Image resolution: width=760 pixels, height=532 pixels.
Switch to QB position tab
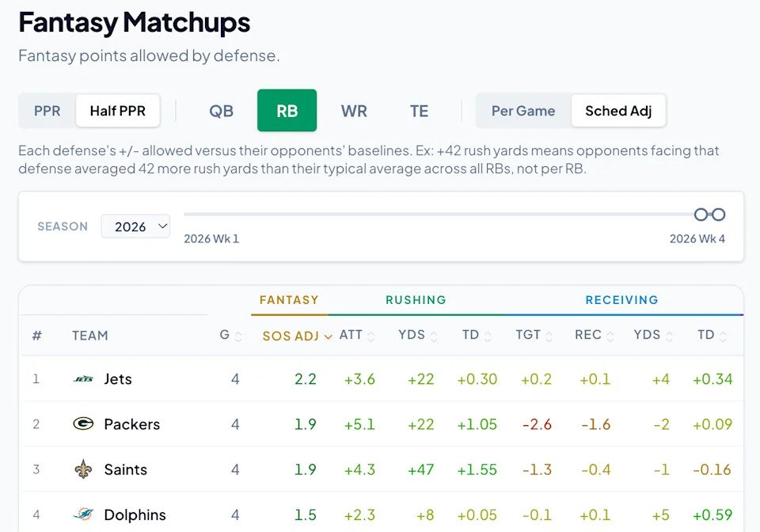click(x=221, y=111)
